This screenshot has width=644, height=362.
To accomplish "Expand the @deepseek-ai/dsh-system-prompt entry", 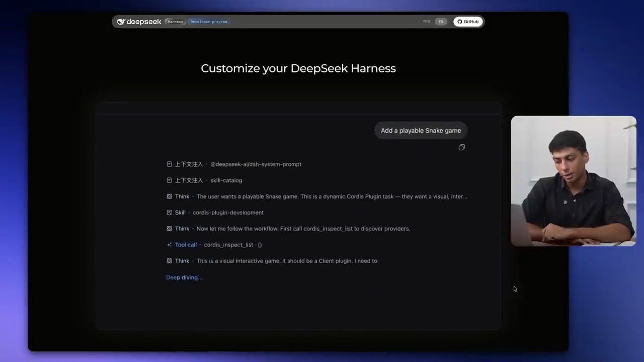I will click(234, 164).
